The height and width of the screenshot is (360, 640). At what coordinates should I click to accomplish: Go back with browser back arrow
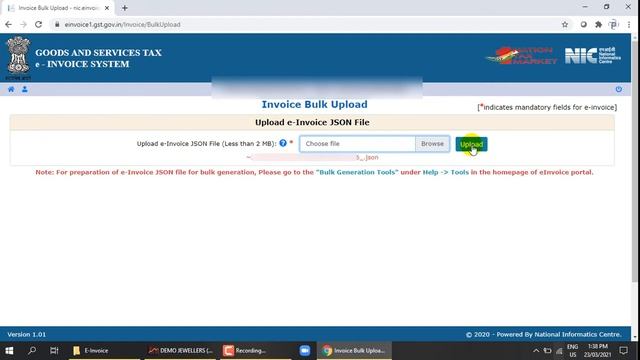click(x=8, y=24)
